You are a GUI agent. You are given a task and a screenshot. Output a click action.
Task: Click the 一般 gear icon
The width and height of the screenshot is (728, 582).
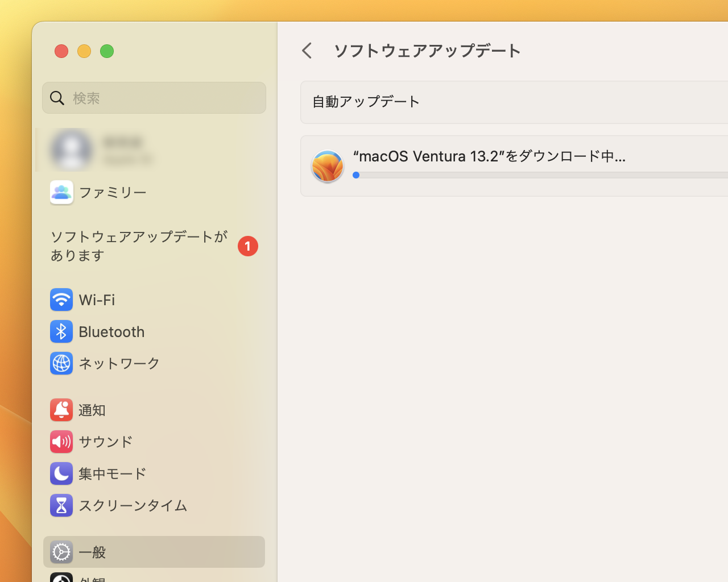61,552
